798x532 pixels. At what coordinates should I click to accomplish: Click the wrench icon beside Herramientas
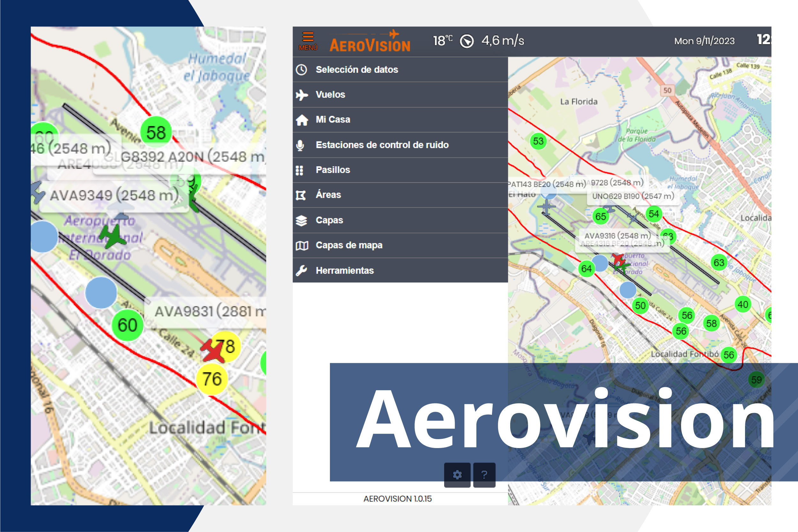[301, 270]
